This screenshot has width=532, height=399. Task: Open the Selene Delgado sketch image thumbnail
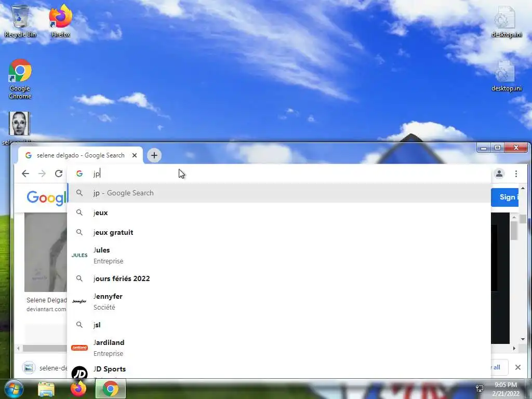pyautogui.click(x=46, y=252)
